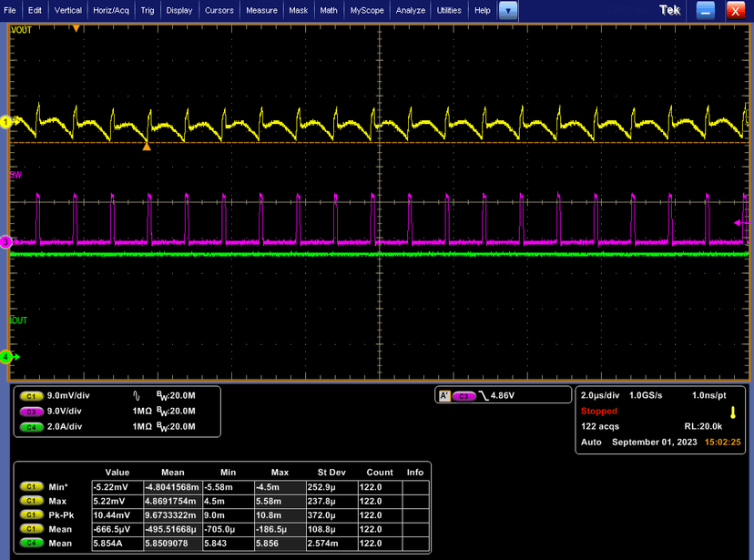754x560 pixels.
Task: Select the C4 badge showing 2.0A/div
Action: pos(32,426)
